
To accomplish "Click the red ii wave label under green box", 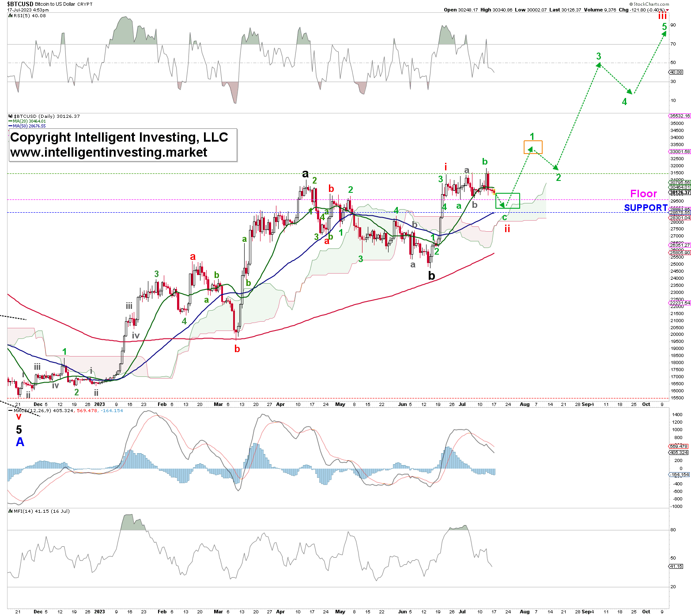I will click(x=507, y=229).
